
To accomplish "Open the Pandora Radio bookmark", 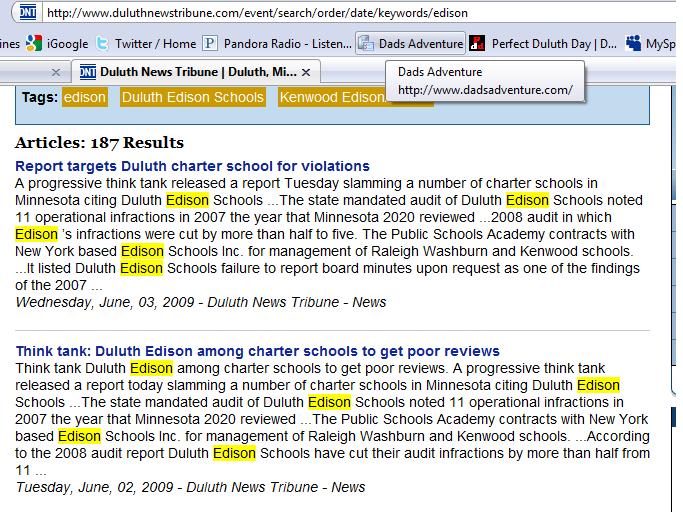I will [277, 44].
